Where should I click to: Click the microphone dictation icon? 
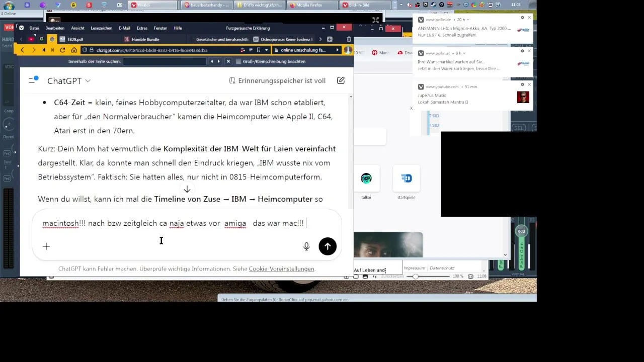coord(306,246)
